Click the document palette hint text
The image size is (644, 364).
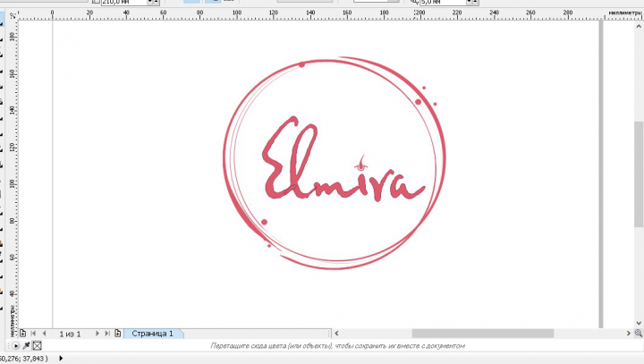[337, 346]
